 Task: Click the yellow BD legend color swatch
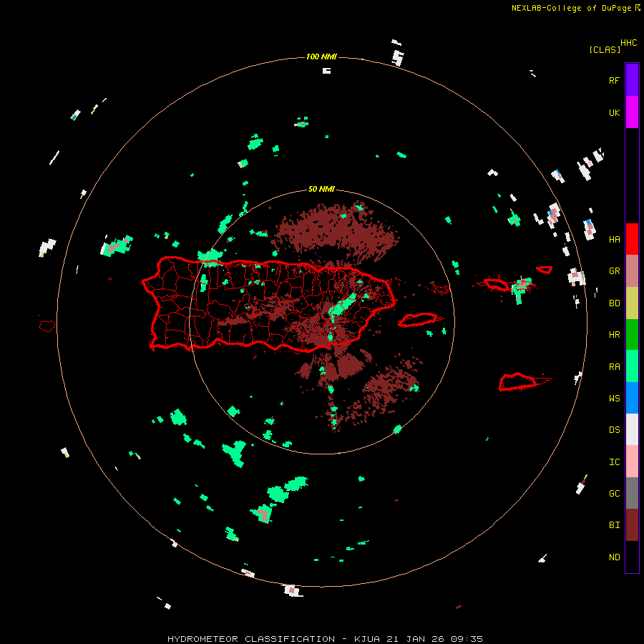pyautogui.click(x=632, y=303)
